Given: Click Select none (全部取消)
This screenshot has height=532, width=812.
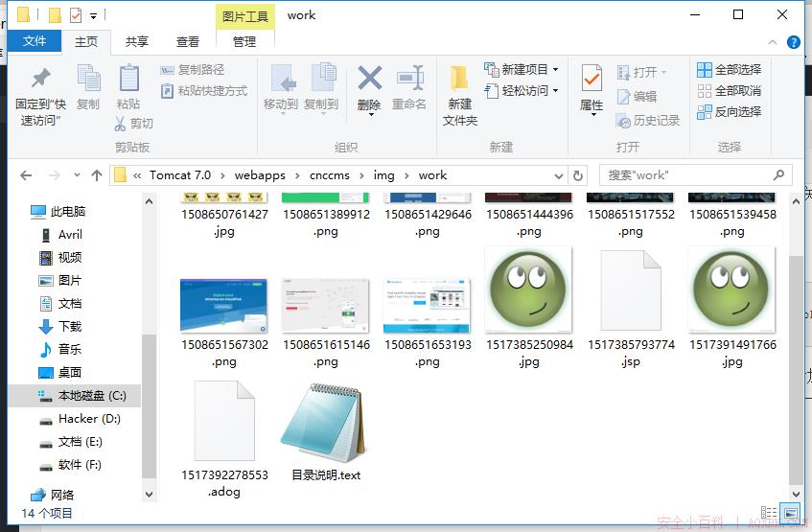Looking at the screenshot, I should coord(730,91).
